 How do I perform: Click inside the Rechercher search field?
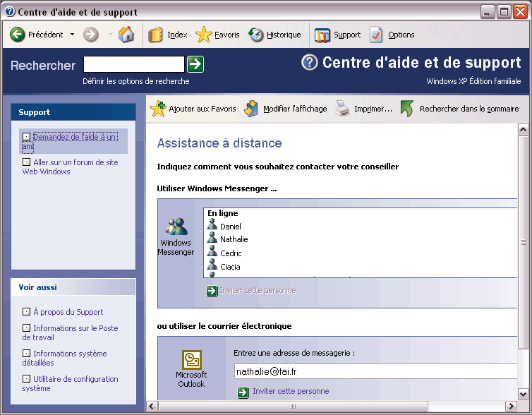[134, 64]
